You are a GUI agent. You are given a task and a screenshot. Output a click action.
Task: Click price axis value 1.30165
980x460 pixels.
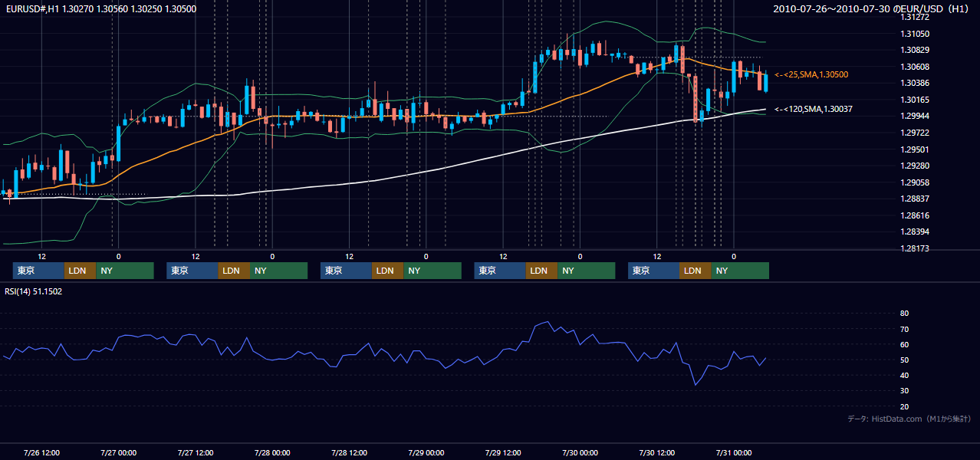click(x=915, y=100)
